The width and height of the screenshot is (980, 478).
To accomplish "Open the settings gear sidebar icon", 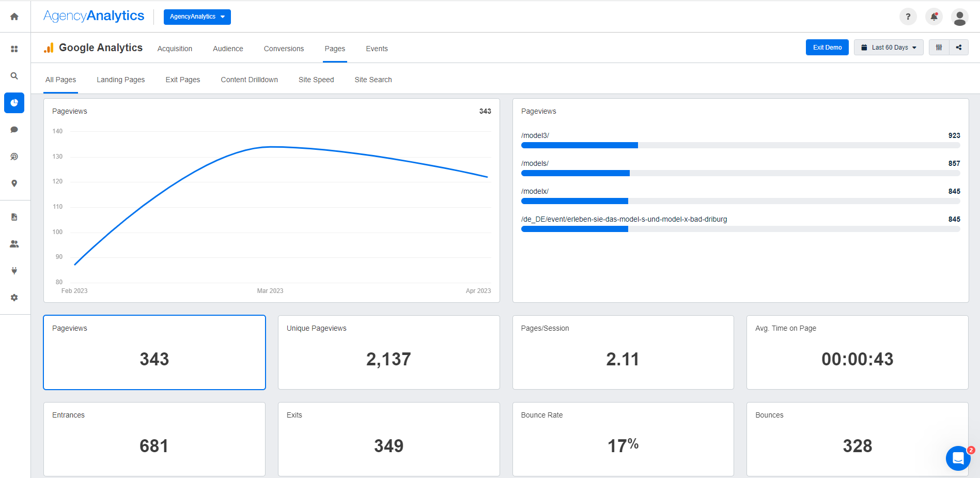I will coord(14,298).
